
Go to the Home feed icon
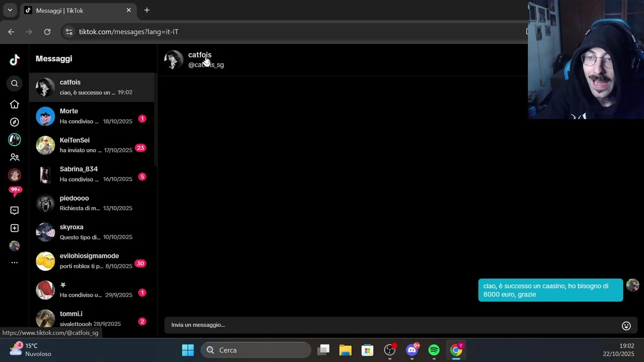tap(15, 104)
